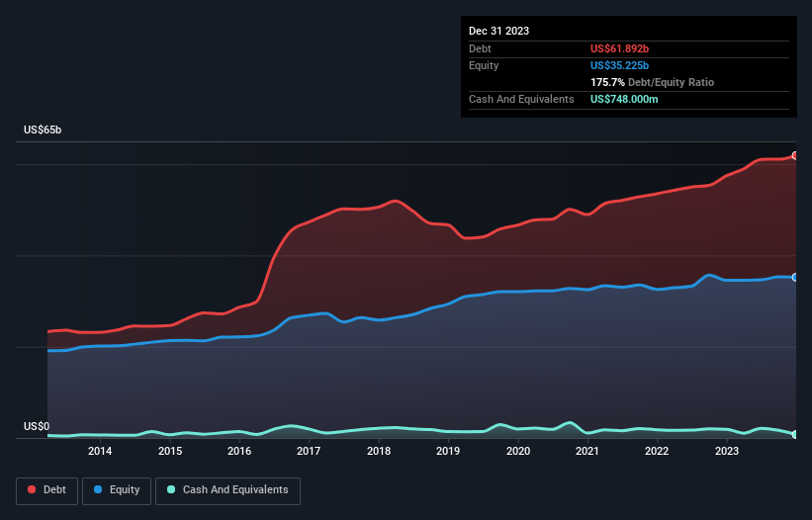Select the 2018 x-axis label
This screenshot has width=812, height=520.
click(x=379, y=451)
